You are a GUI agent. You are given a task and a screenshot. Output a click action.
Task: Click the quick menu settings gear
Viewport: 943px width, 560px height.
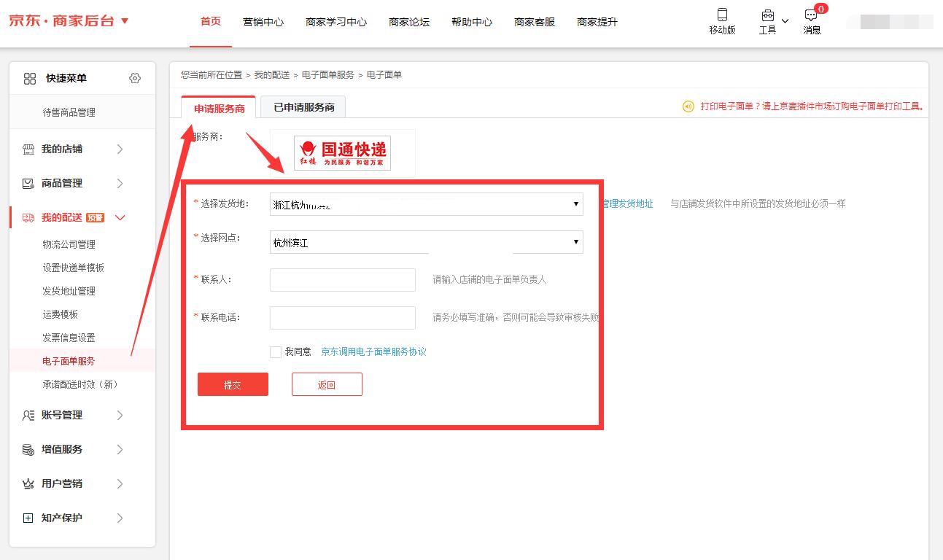(135, 78)
